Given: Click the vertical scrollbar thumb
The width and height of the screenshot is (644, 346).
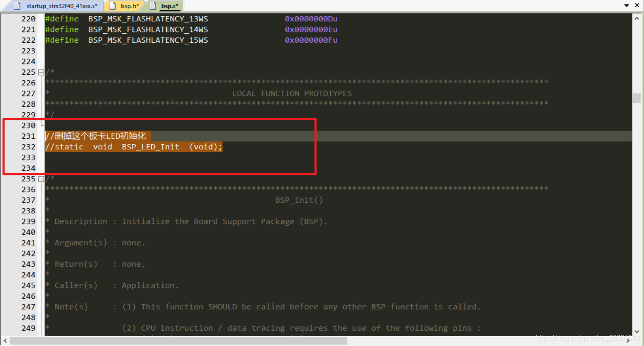Looking at the screenshot, I should [637, 98].
